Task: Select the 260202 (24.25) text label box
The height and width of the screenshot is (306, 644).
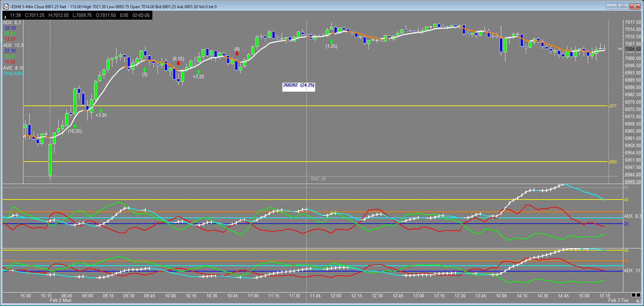Action: pyautogui.click(x=299, y=85)
